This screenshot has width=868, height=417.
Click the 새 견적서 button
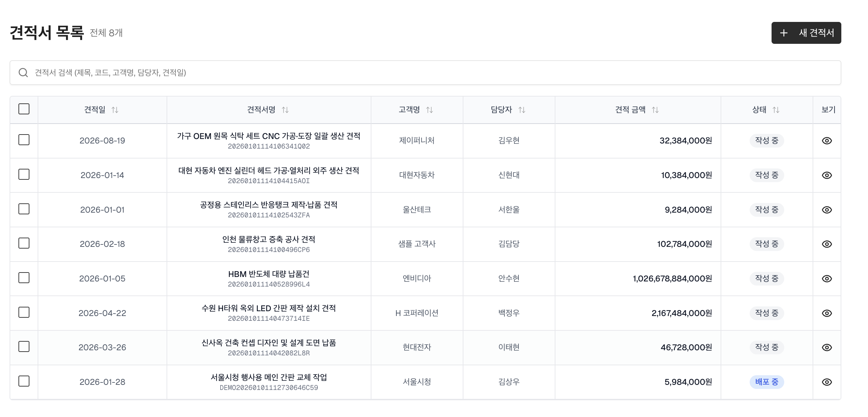(x=806, y=33)
